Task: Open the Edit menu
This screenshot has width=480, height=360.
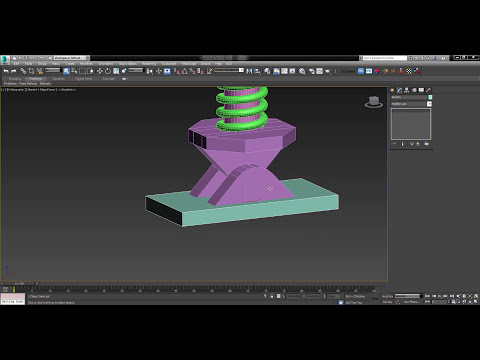Action: point(16,64)
